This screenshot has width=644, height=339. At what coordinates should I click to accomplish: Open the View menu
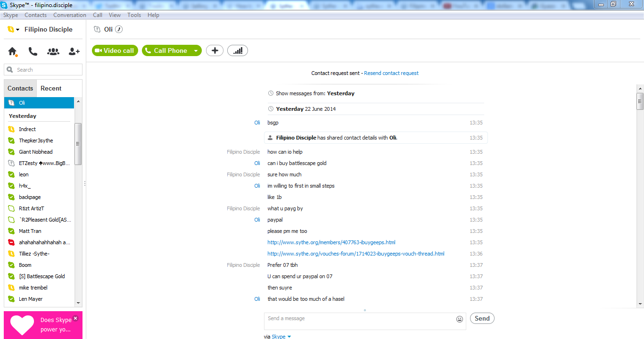(115, 15)
